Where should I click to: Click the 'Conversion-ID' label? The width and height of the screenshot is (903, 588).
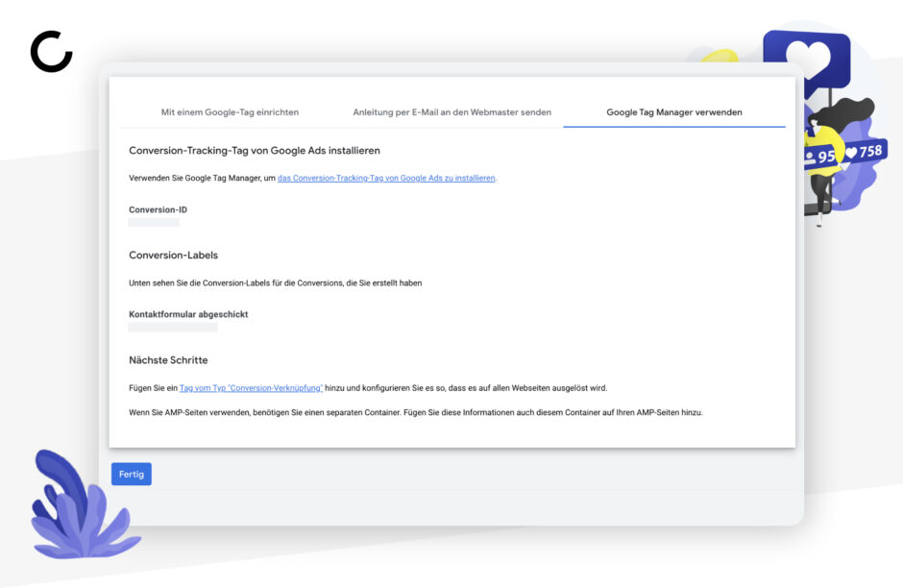158,209
